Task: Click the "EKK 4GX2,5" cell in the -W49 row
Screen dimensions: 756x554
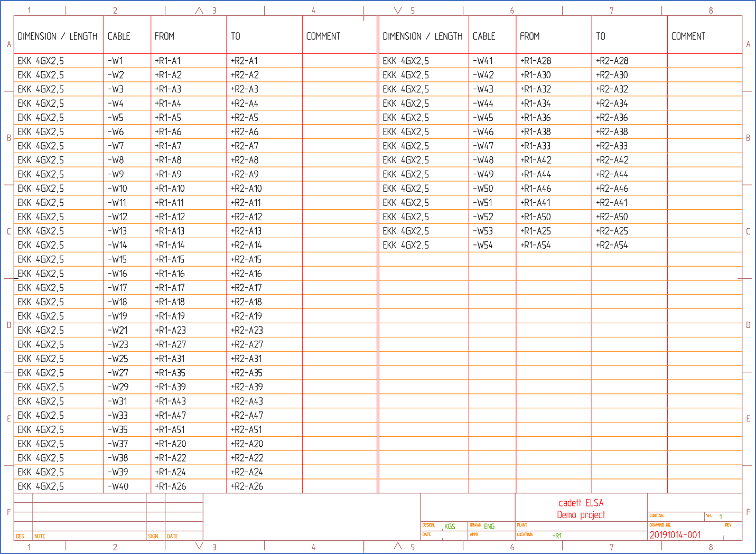Action: point(406,174)
